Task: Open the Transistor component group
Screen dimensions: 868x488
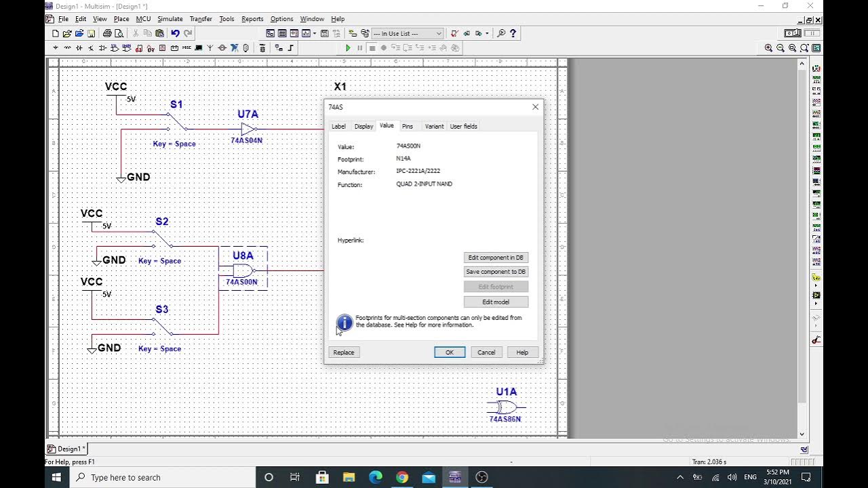Action: point(90,48)
